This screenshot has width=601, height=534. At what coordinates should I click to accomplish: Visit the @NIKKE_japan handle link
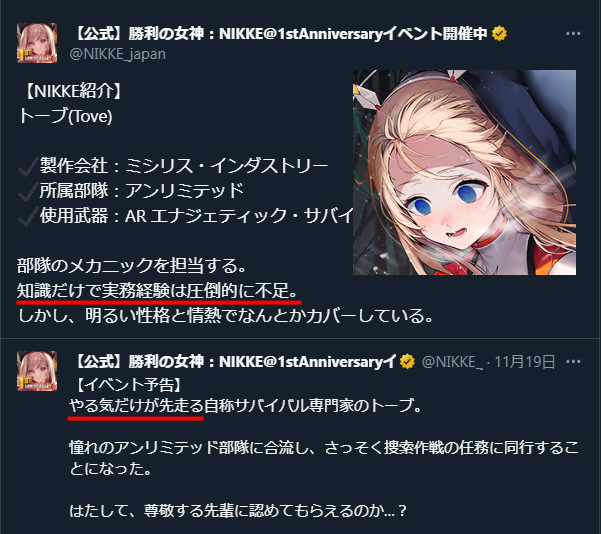[118, 54]
